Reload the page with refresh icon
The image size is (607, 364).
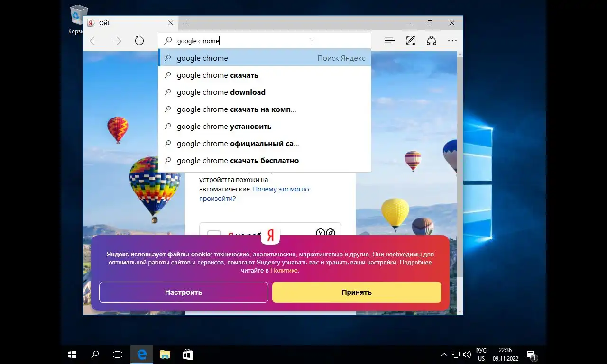tap(139, 41)
